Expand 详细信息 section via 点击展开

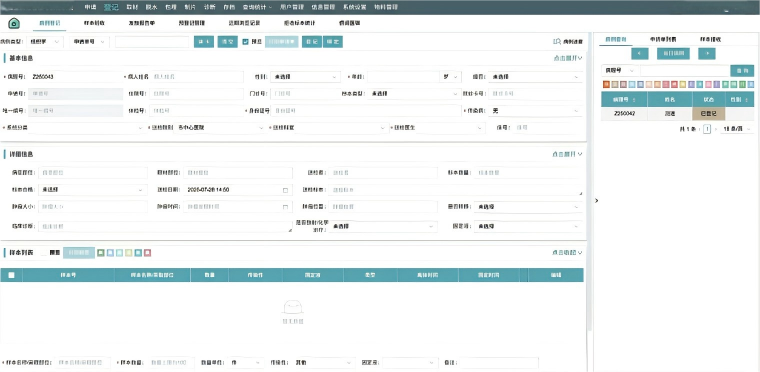(567, 154)
